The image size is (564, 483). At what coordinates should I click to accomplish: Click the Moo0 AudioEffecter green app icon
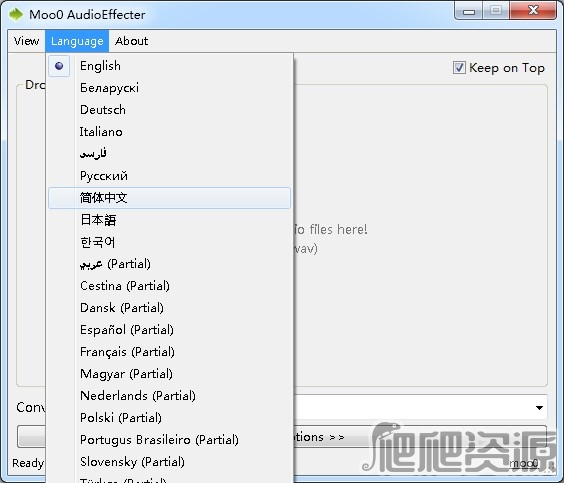(x=16, y=14)
